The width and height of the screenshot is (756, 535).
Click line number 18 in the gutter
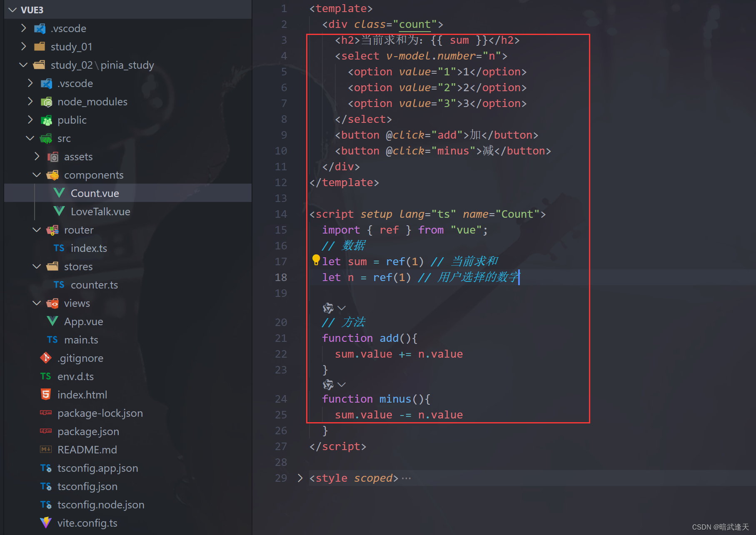281,277
